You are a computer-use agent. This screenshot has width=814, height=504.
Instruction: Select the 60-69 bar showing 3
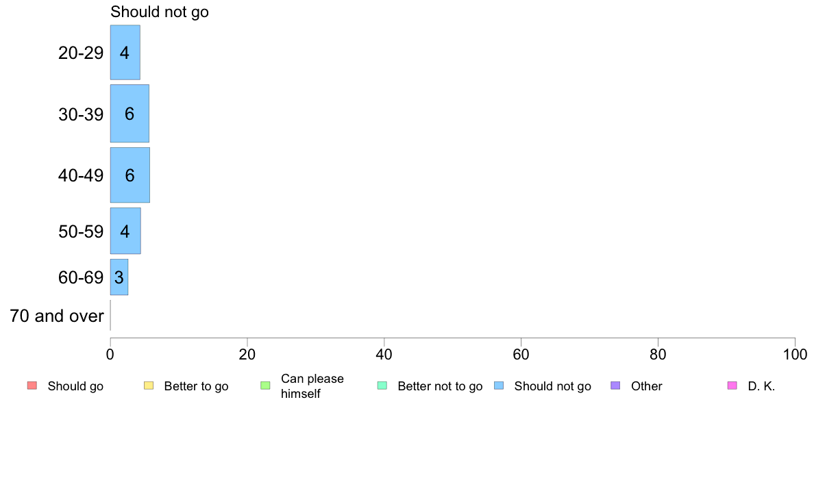pos(119,277)
